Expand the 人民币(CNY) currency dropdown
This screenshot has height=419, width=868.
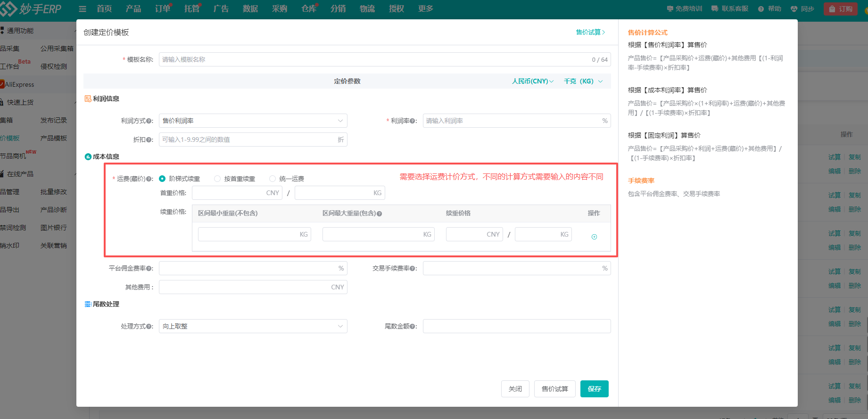point(532,81)
